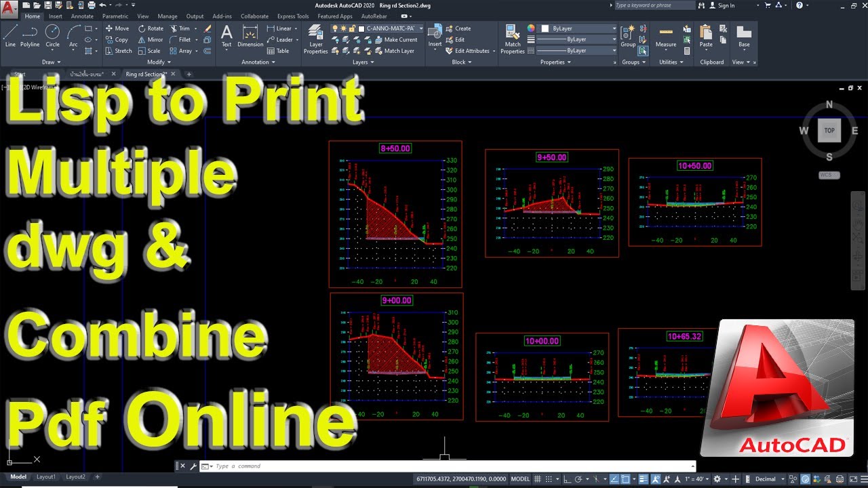
Task: Toggle group selection on/off icon
Action: (x=643, y=51)
